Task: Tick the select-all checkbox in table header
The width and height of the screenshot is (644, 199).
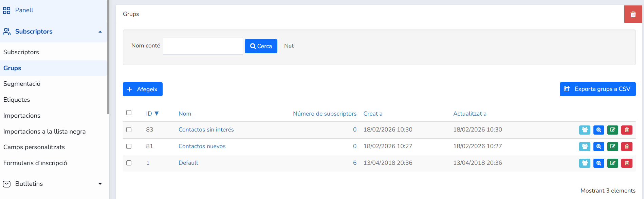Action: [129, 113]
